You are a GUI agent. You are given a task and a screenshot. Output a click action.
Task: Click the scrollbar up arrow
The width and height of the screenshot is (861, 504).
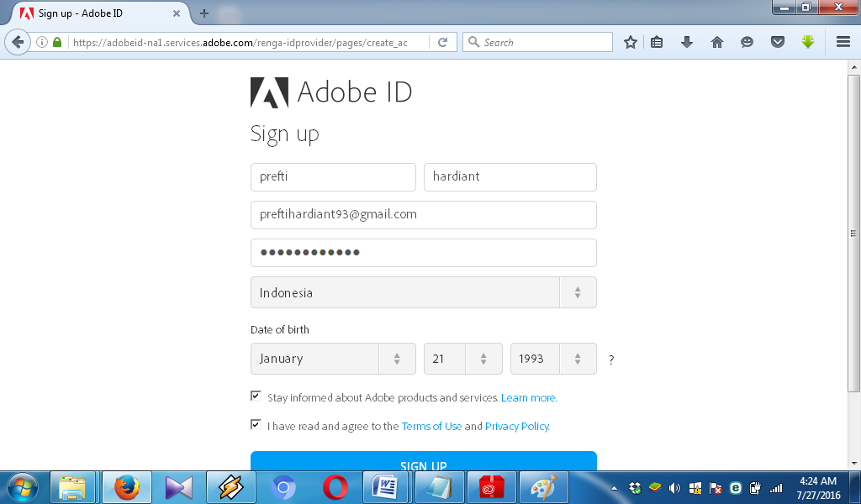tap(853, 67)
